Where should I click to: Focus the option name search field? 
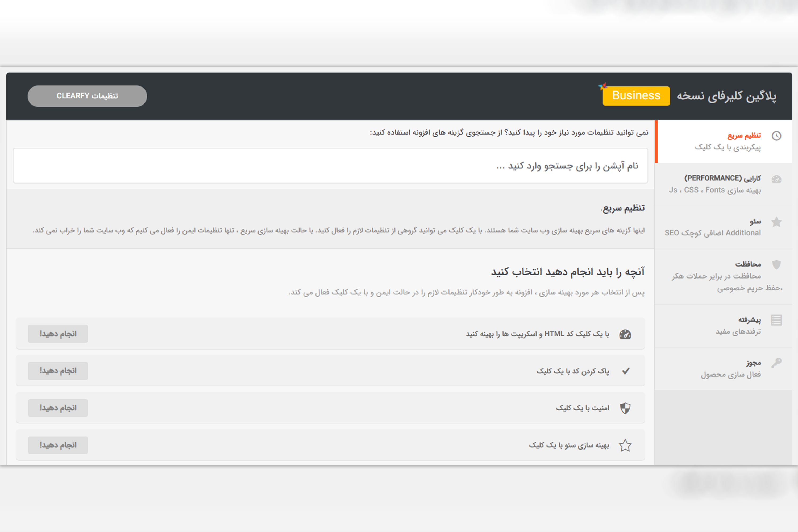(x=330, y=166)
